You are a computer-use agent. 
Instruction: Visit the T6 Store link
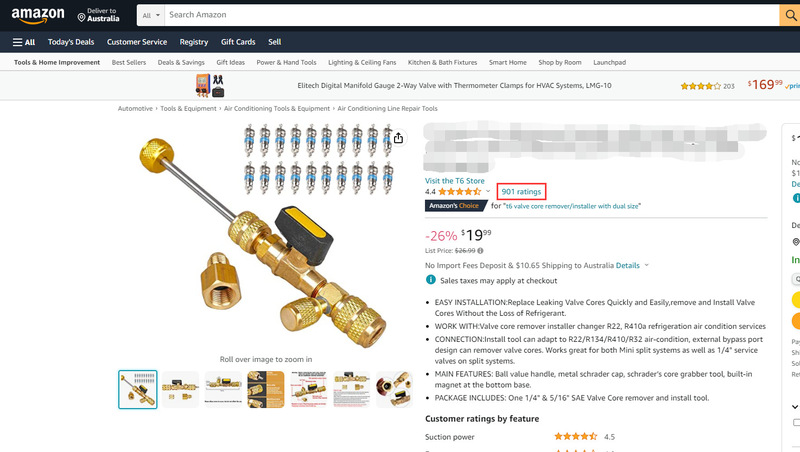click(x=455, y=181)
